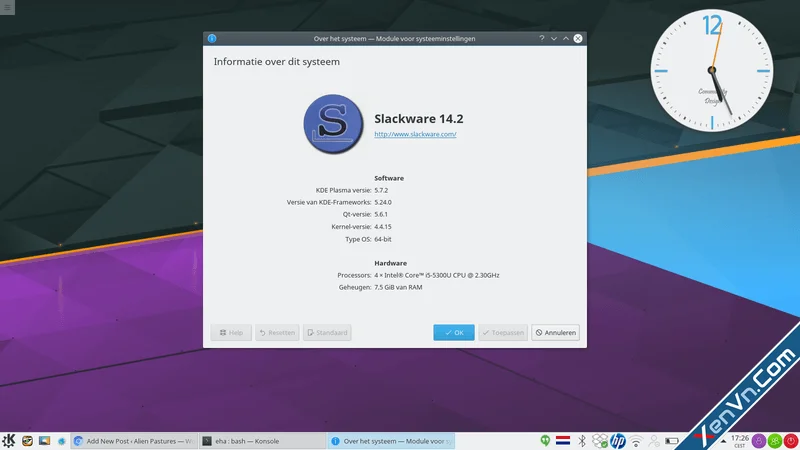This screenshot has width=800, height=450.
Task: Click the OS type value 64-bit
Action: (383, 239)
